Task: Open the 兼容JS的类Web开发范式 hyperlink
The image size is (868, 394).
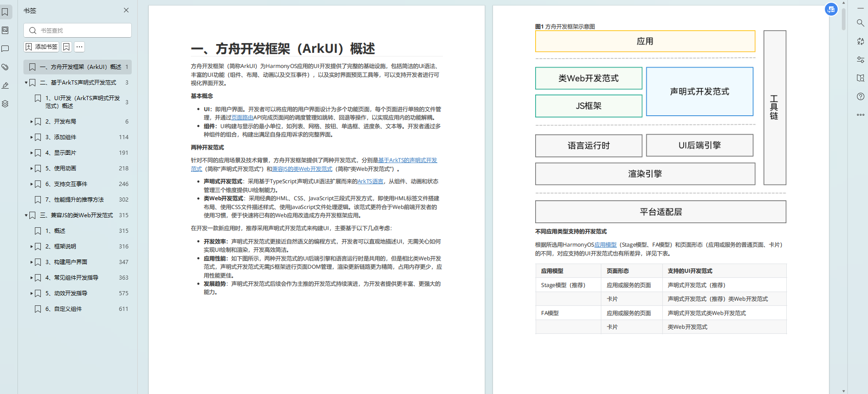Action: (x=302, y=169)
